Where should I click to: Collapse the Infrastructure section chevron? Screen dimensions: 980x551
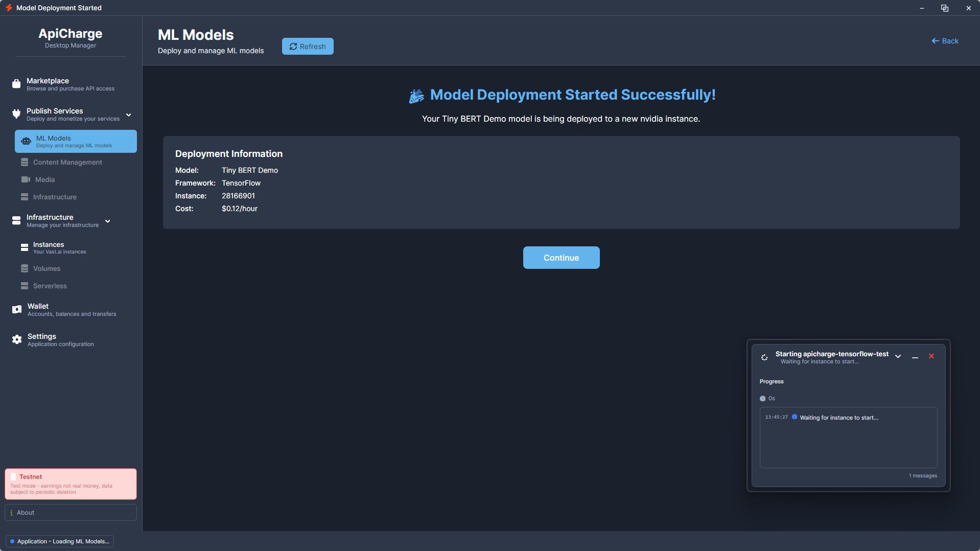pos(107,221)
